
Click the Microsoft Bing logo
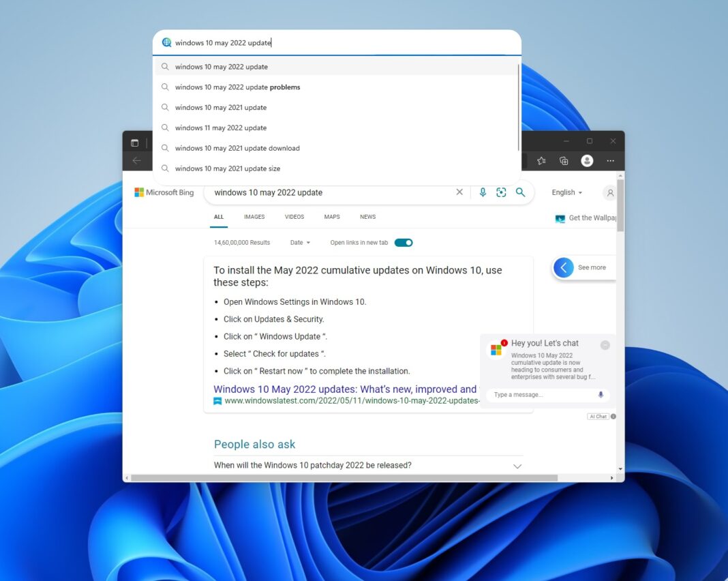pyautogui.click(x=164, y=192)
